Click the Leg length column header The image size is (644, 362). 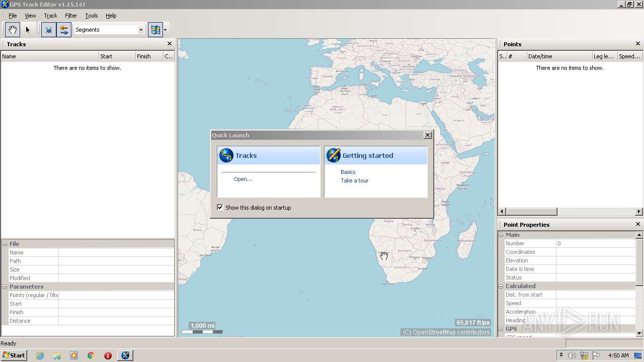605,56
